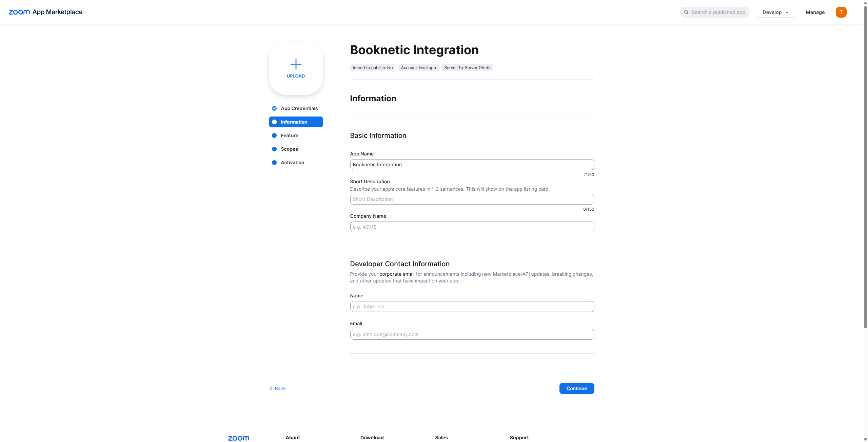Screen dimensions: 868x442
Task: Click the Back chevron arrow
Action: coord(271,388)
